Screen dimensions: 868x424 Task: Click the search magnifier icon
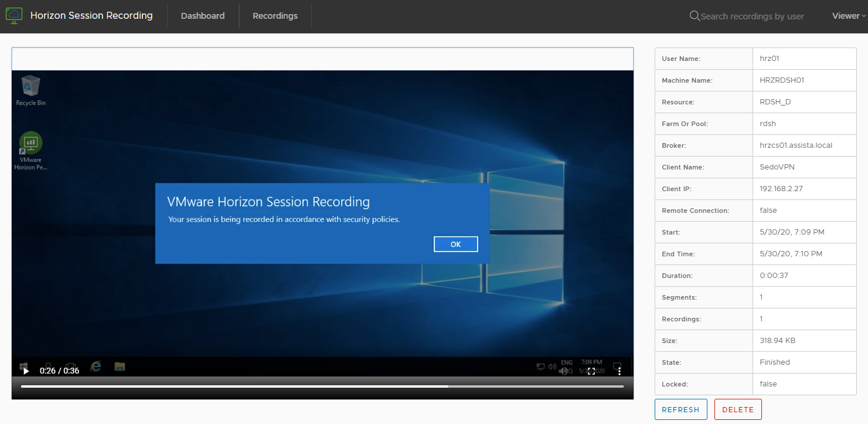pos(695,16)
